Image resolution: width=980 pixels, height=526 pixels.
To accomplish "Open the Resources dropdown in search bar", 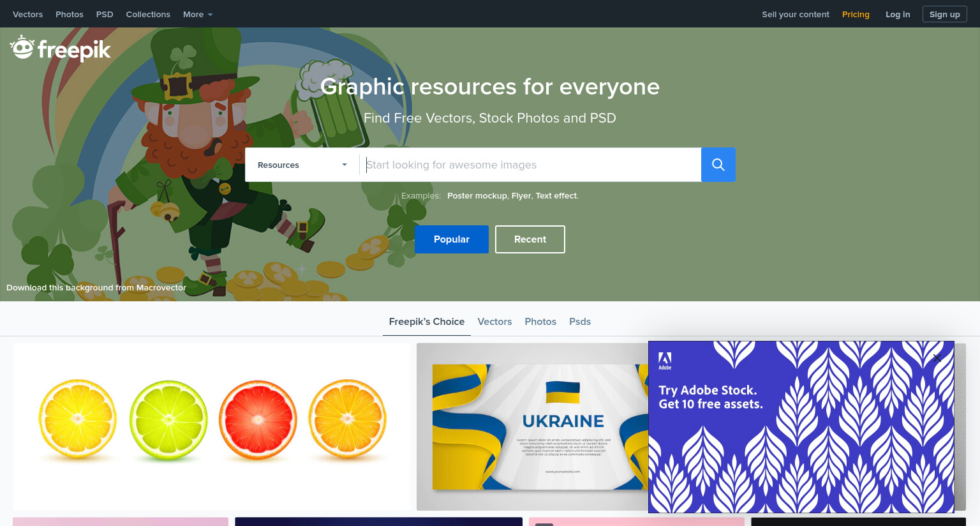I will pos(302,165).
